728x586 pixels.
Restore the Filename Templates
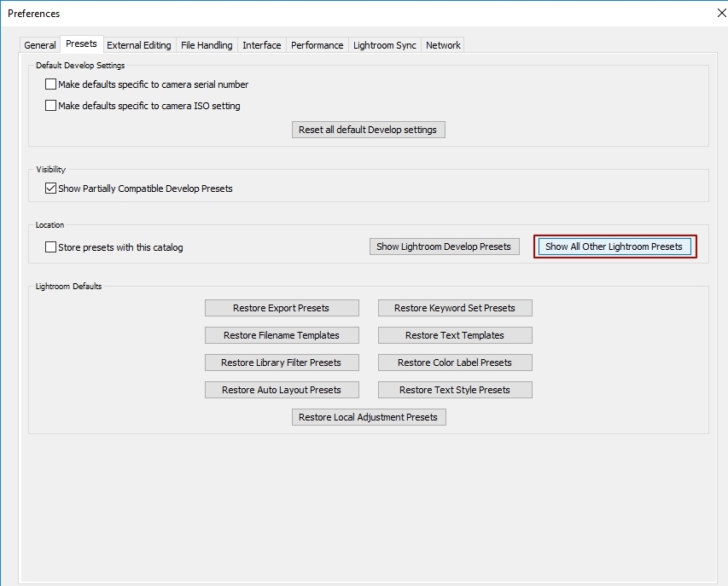coord(282,335)
